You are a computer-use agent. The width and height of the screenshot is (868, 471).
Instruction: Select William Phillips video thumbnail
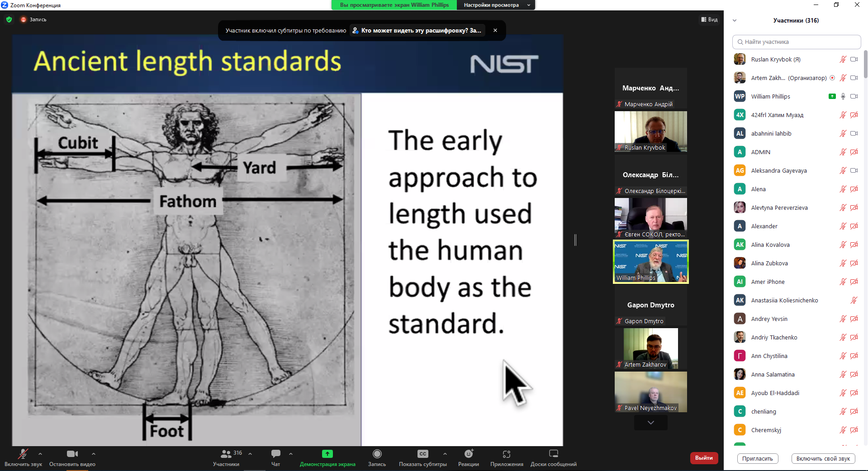[651, 262]
